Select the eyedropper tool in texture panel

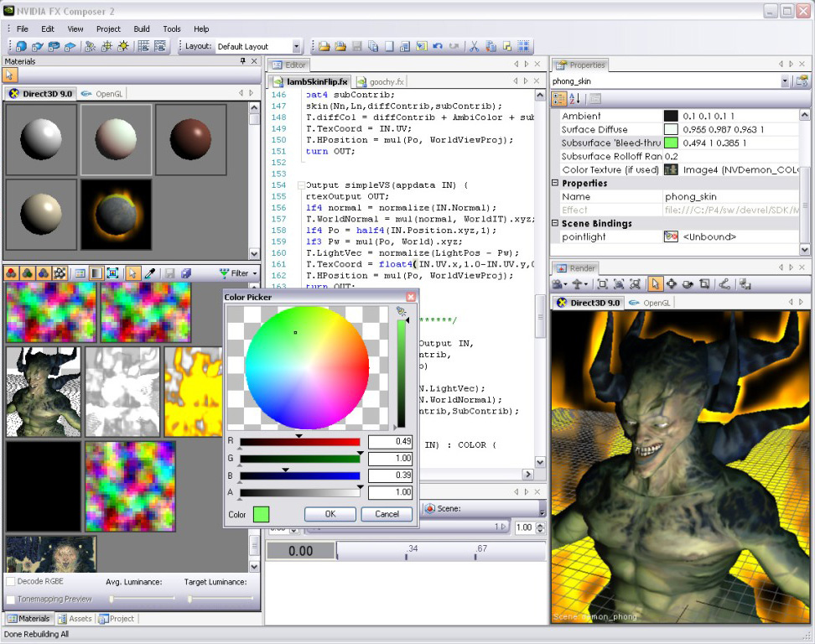click(x=150, y=273)
